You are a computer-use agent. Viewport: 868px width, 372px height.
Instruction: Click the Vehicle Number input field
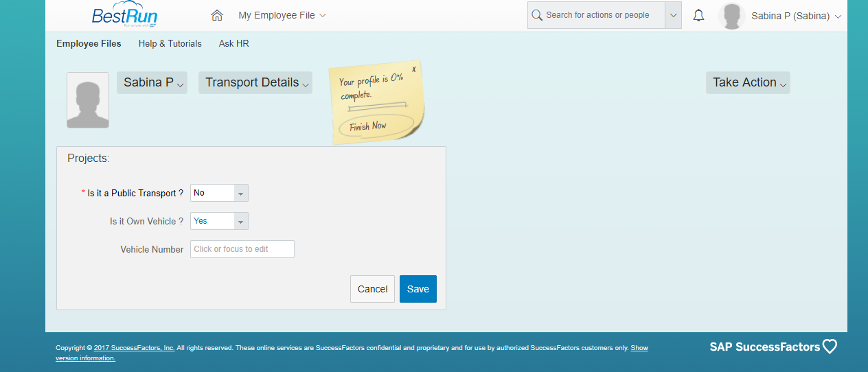pyautogui.click(x=242, y=249)
